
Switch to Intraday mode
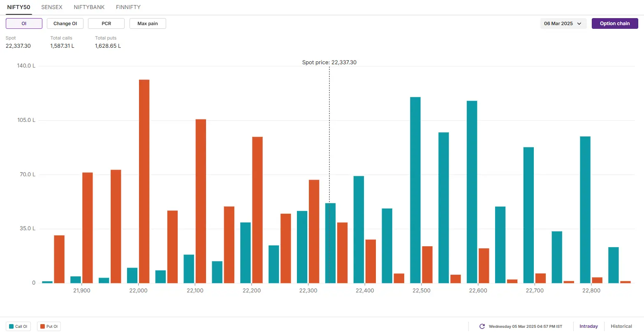click(x=588, y=326)
